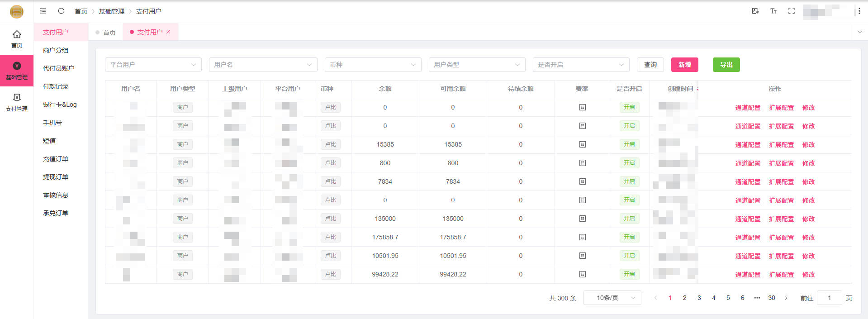Click the refresh icon in top bar
The image size is (868, 319).
click(61, 11)
